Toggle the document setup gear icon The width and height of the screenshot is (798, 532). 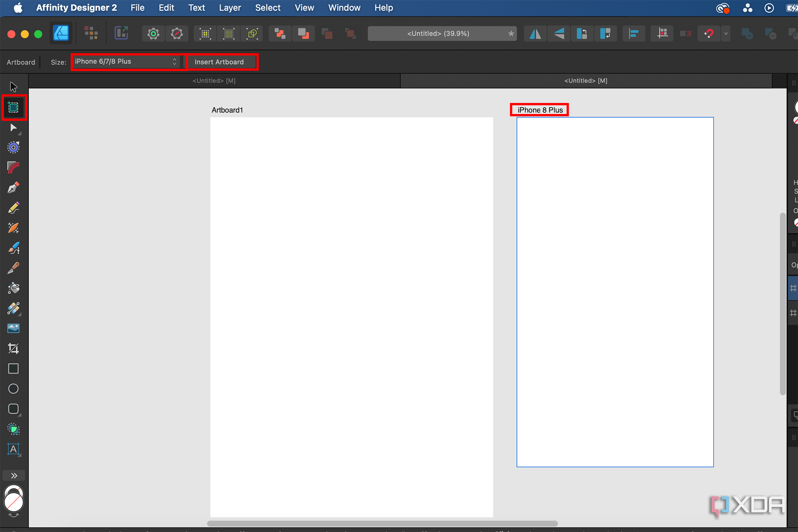[153, 33]
